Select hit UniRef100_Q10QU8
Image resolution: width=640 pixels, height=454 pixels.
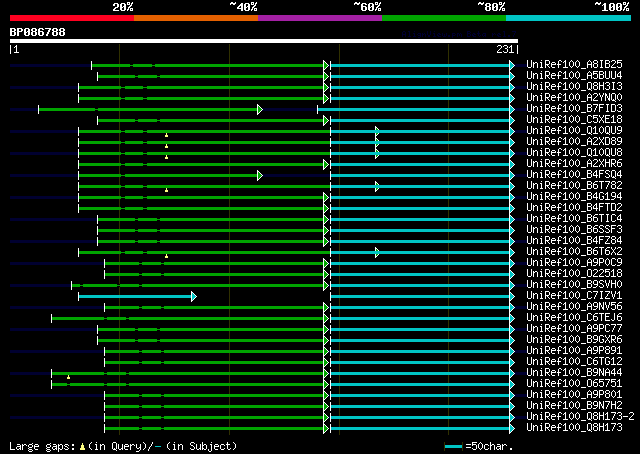point(574,153)
